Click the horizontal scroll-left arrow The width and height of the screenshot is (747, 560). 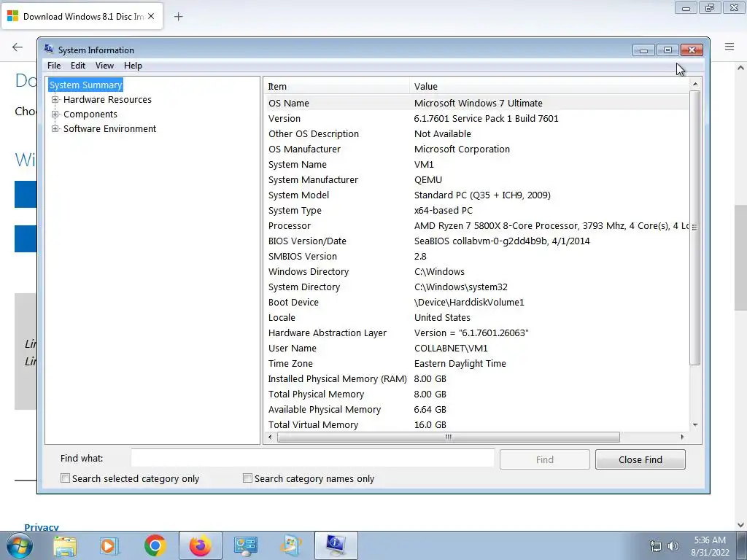pyautogui.click(x=270, y=437)
